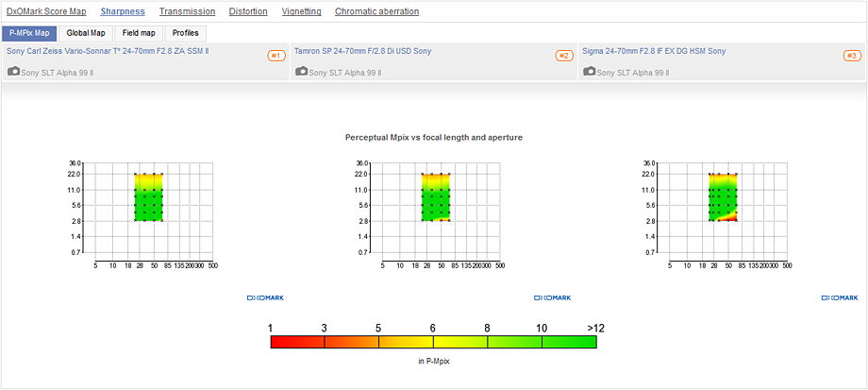Click the green 10 to >12 legend segment
This screenshot has height=390, width=868.
coord(569,342)
